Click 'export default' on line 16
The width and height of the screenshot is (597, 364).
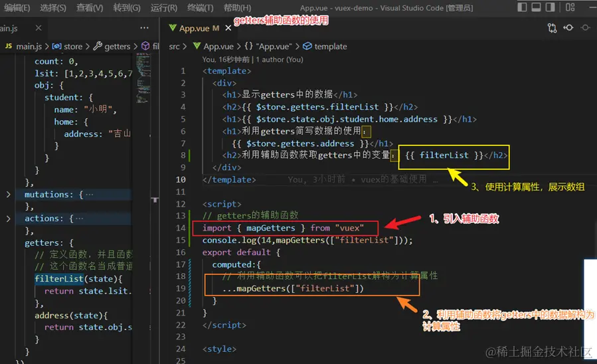pos(236,252)
